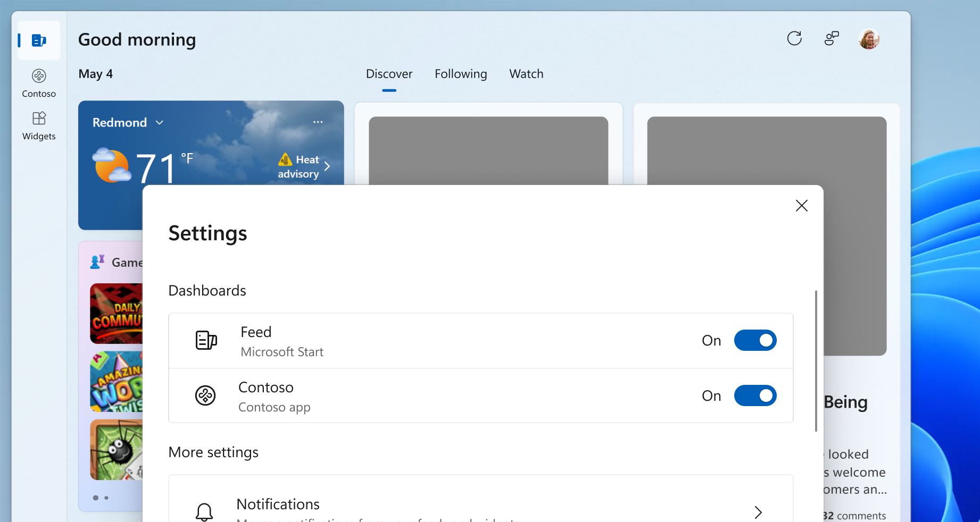Open the weather widget more options menu
Image resolution: width=980 pixels, height=522 pixels.
[318, 122]
